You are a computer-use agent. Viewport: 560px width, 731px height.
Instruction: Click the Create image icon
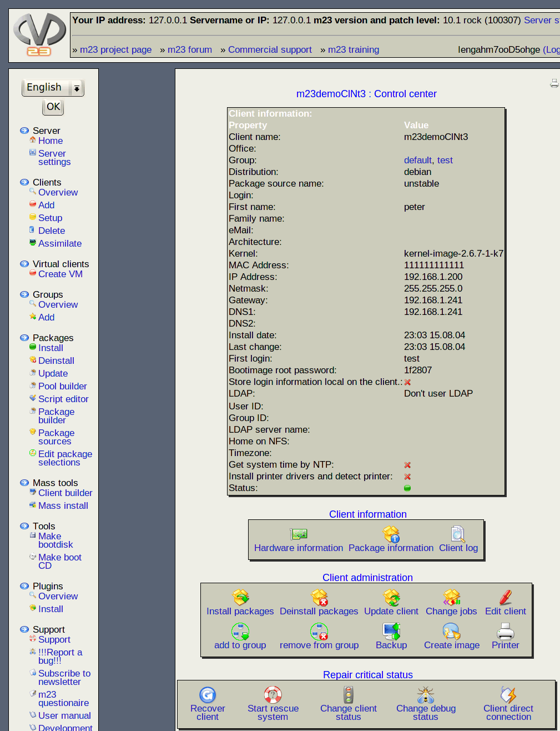451,632
